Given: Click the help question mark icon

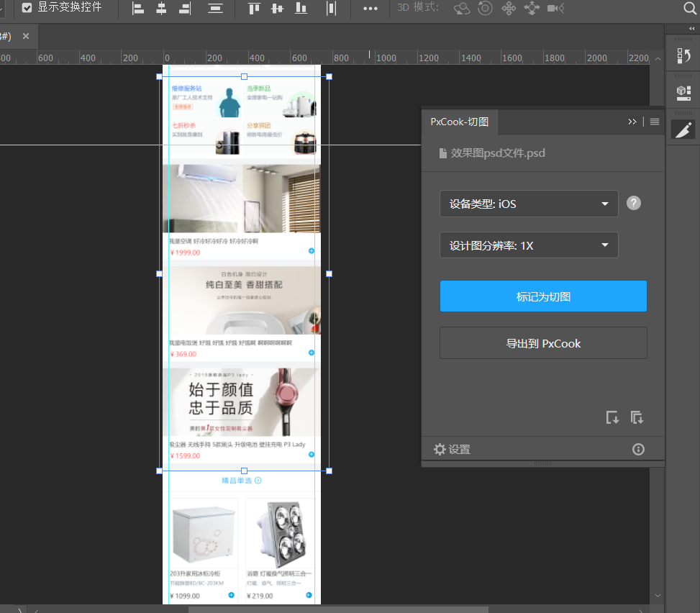Looking at the screenshot, I should pos(634,203).
